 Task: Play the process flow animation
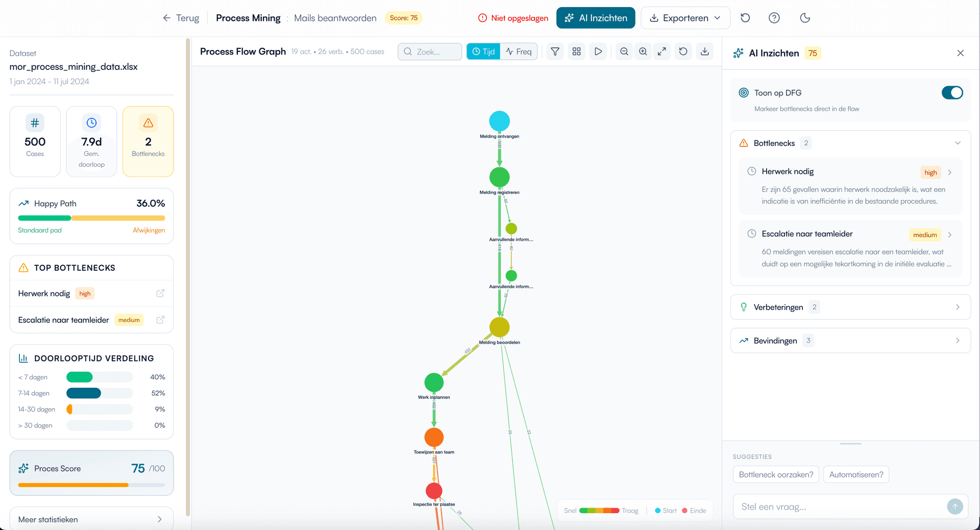click(x=598, y=51)
